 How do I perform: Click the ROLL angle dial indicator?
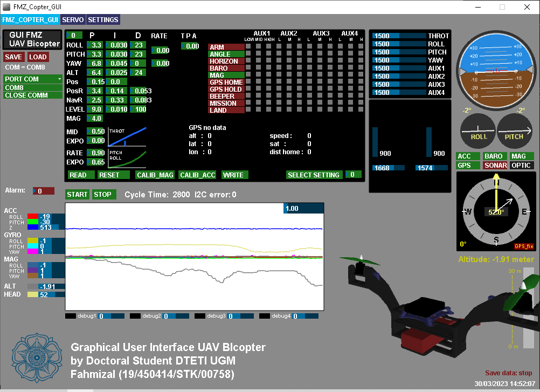coord(477,131)
